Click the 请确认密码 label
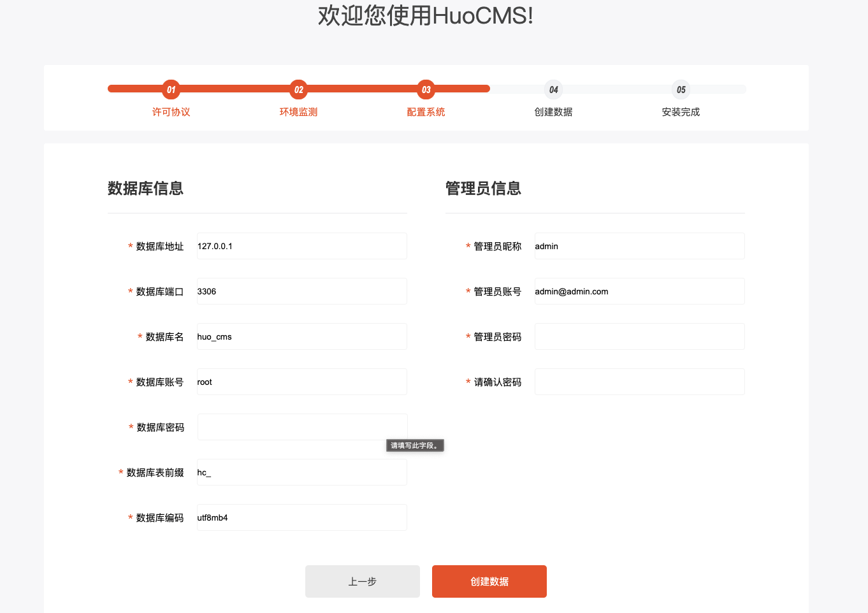Screen dimensions: 868x613 tap(498, 382)
